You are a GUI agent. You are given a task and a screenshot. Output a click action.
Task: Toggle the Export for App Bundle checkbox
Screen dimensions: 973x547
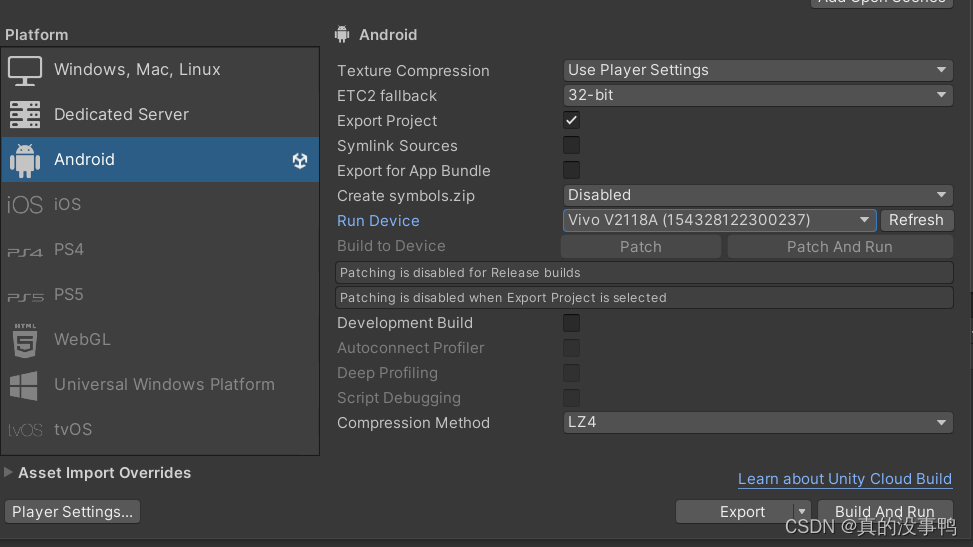point(572,170)
